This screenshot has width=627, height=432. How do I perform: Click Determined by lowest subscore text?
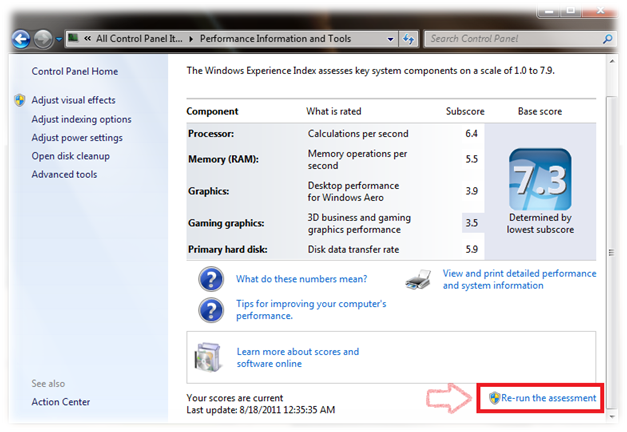click(x=540, y=224)
